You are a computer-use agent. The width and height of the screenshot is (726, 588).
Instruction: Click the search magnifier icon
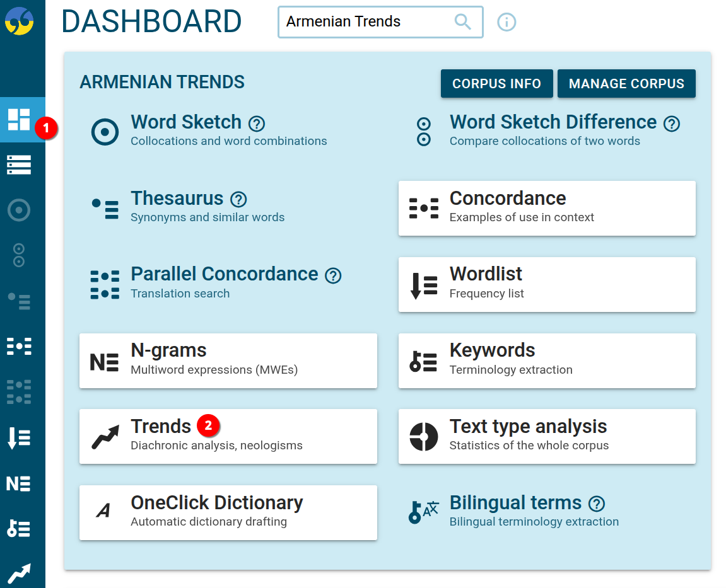pos(463,22)
